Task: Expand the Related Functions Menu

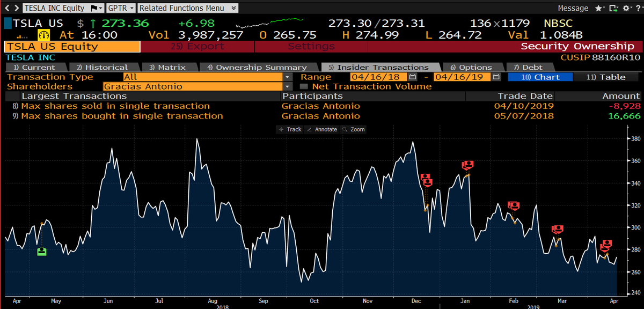Action: [x=188, y=8]
